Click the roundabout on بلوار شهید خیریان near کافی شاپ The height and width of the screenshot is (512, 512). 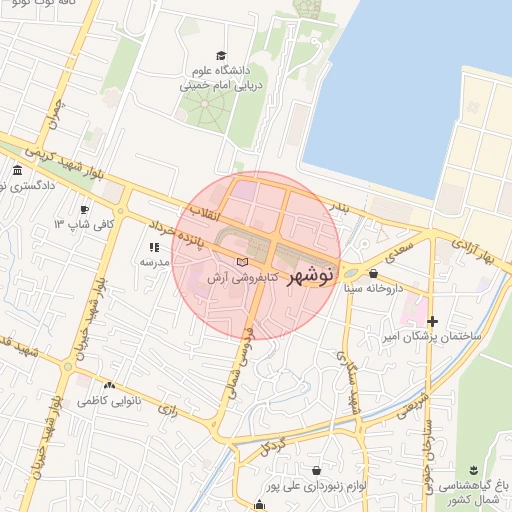[121, 211]
